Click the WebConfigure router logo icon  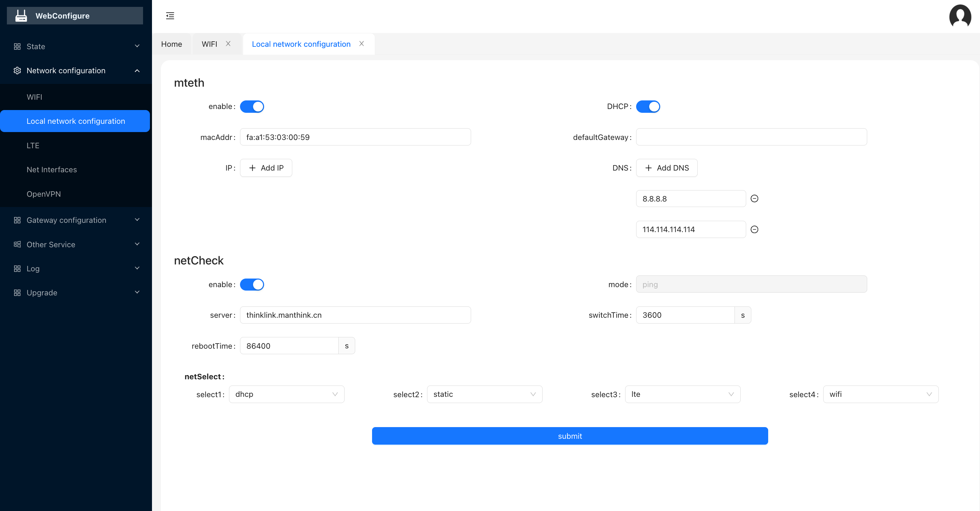tap(21, 15)
